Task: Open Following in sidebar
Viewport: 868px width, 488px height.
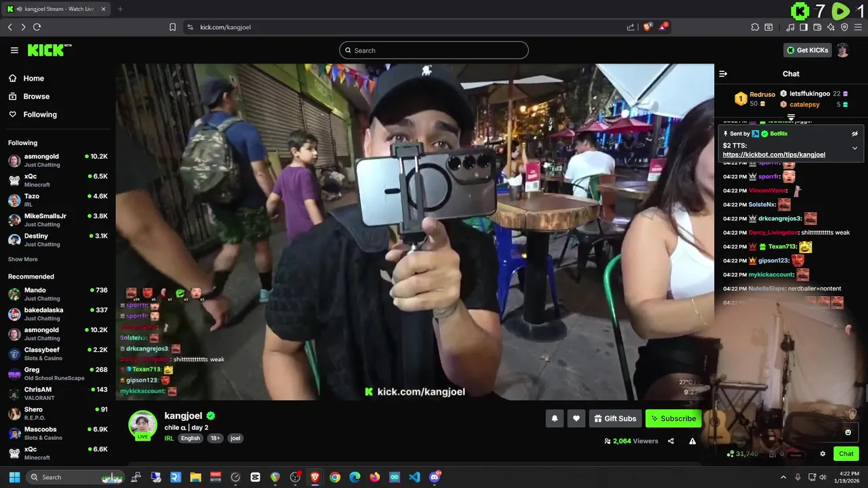Action: (40, 115)
